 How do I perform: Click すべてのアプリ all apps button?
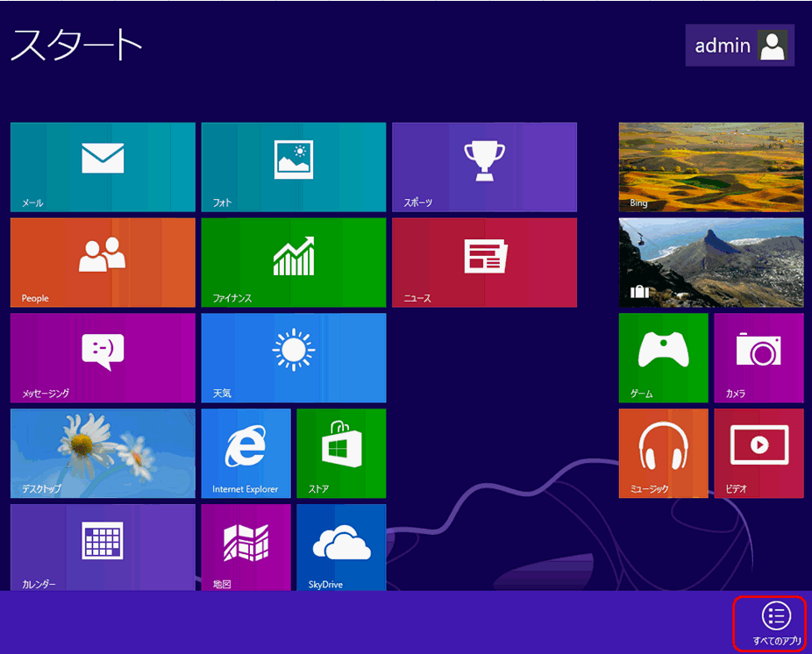click(x=776, y=623)
